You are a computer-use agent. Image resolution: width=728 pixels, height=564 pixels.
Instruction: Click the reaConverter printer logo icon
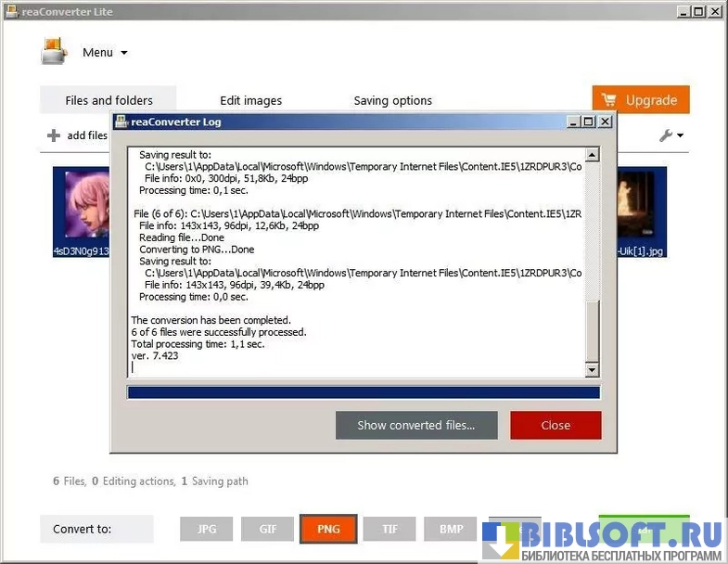[54, 52]
